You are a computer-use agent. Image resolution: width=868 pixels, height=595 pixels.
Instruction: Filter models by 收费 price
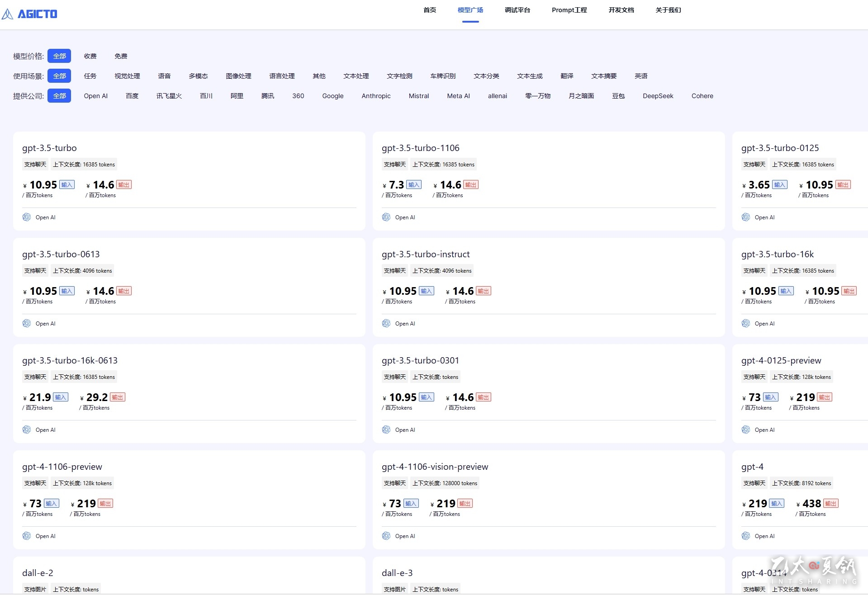click(90, 56)
